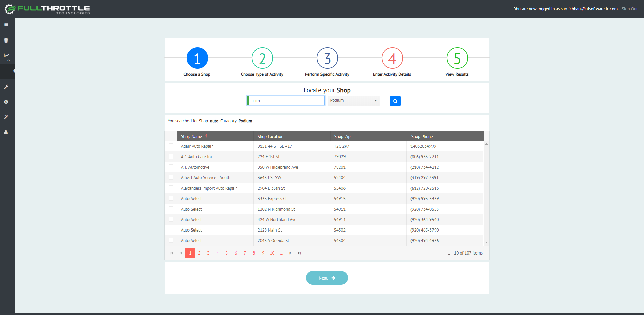Go to next page arrow

(290, 253)
